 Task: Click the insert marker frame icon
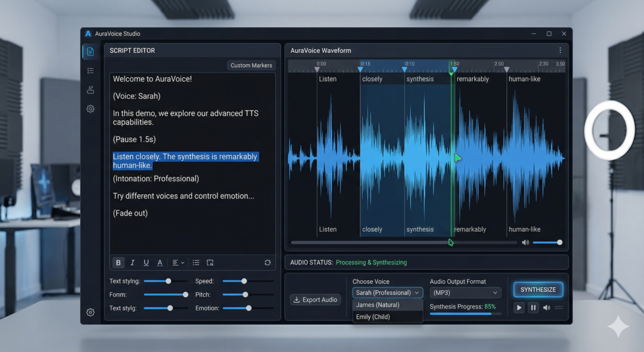[x=210, y=263]
